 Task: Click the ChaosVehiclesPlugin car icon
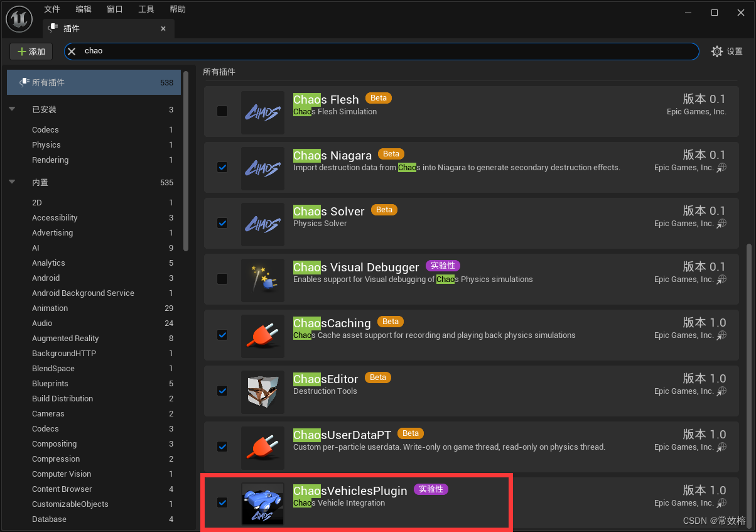(x=262, y=504)
